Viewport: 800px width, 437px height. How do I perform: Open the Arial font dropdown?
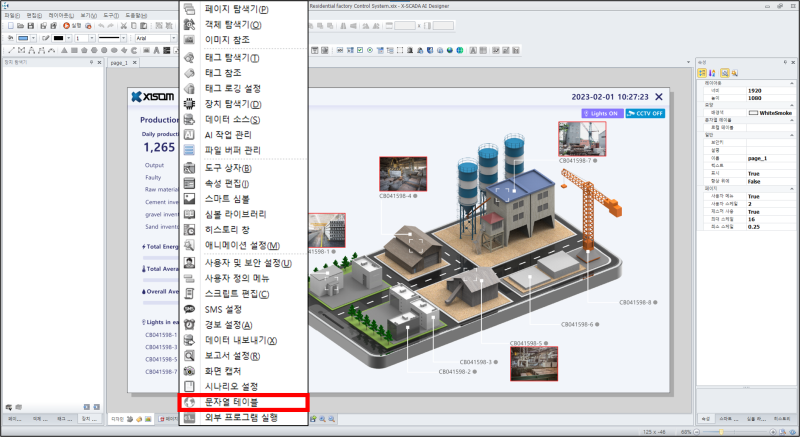point(173,38)
